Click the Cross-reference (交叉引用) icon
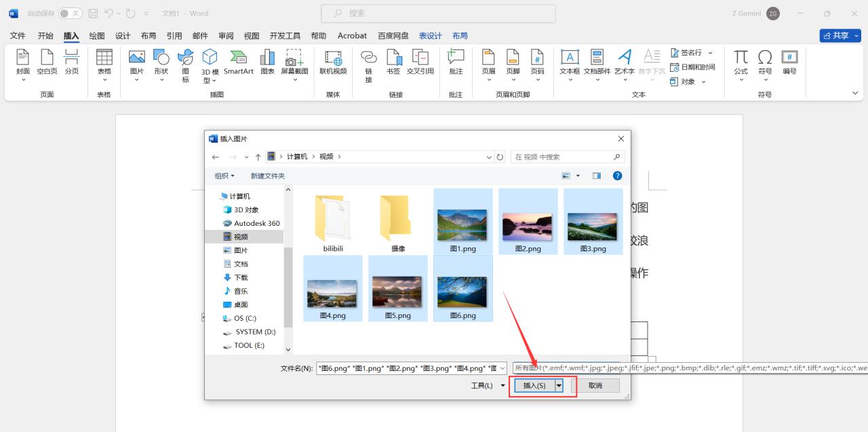Viewport: 868px width, 432px height. (x=420, y=62)
